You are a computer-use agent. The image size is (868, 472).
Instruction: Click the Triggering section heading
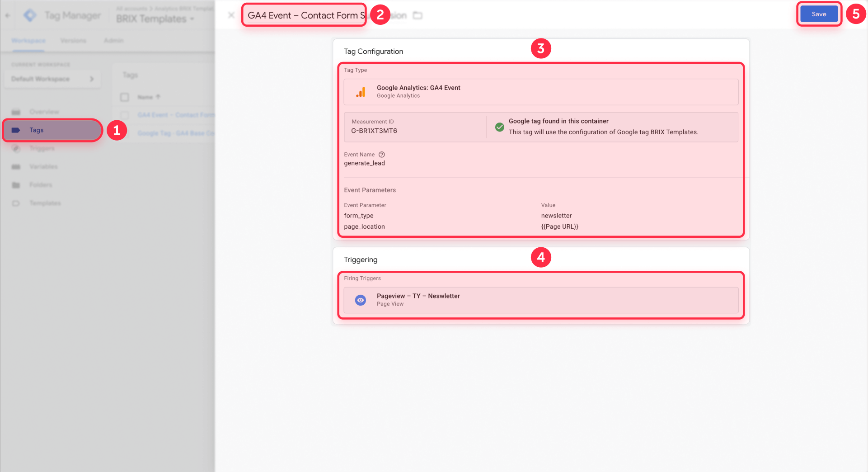pyautogui.click(x=361, y=260)
